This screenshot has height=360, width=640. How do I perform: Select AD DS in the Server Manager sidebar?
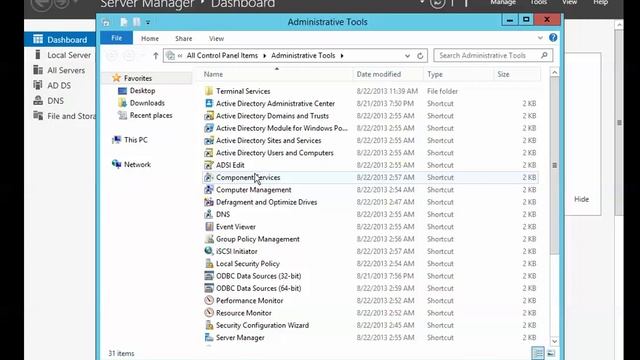point(60,85)
